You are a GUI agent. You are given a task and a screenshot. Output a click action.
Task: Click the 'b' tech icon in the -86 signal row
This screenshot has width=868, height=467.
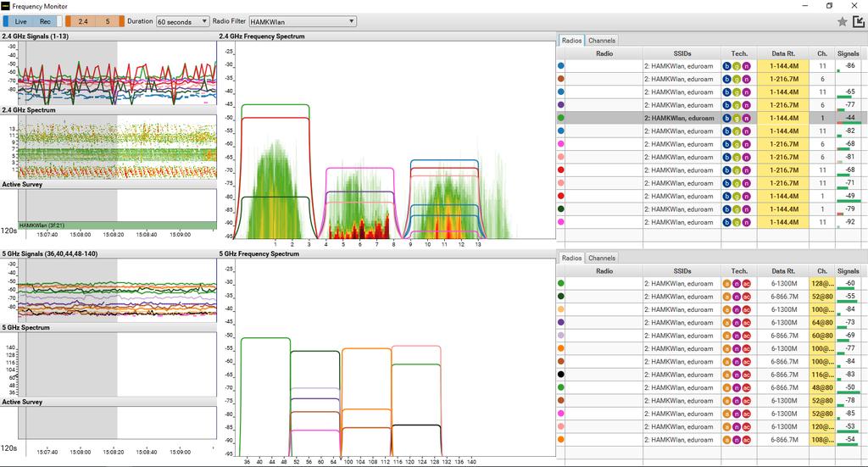726,66
